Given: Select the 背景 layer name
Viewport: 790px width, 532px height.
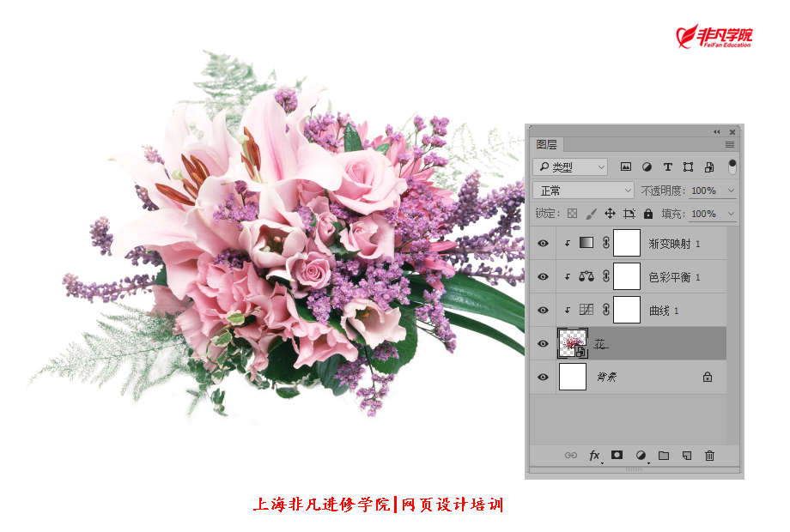Looking at the screenshot, I should coord(606,377).
